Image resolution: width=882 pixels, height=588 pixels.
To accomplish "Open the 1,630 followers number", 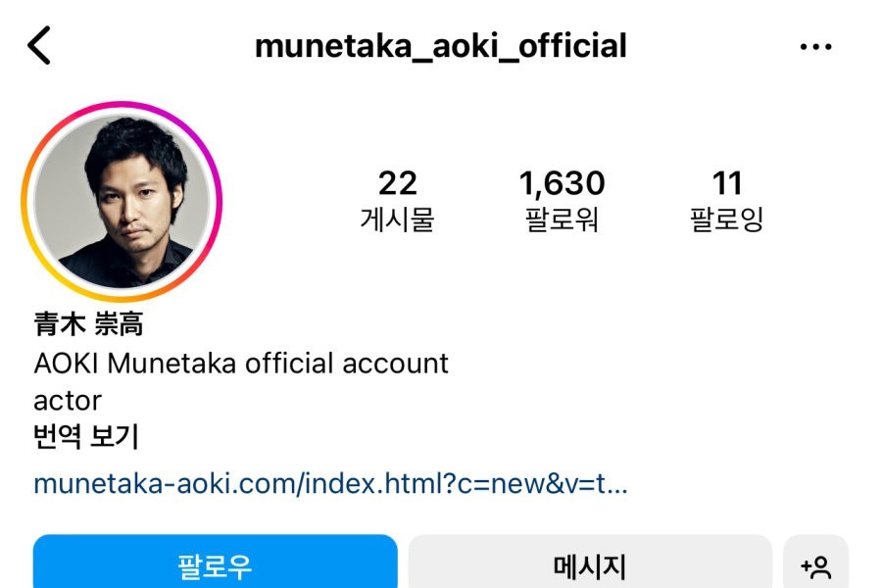I will pyautogui.click(x=562, y=183).
